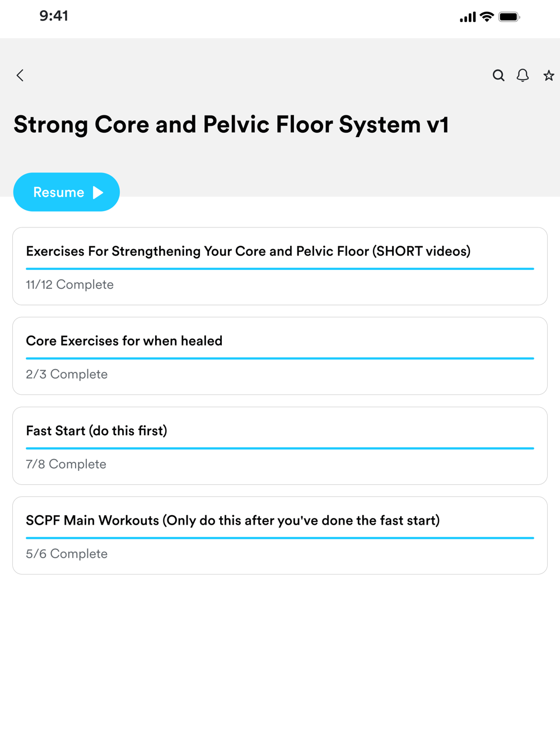Favorite this course with the star icon

[549, 76]
